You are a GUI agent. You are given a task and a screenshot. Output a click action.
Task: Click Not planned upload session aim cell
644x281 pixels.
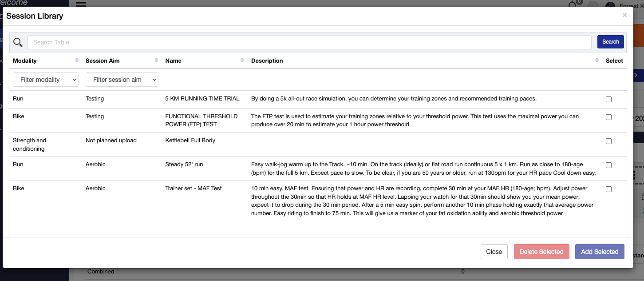[x=111, y=140]
